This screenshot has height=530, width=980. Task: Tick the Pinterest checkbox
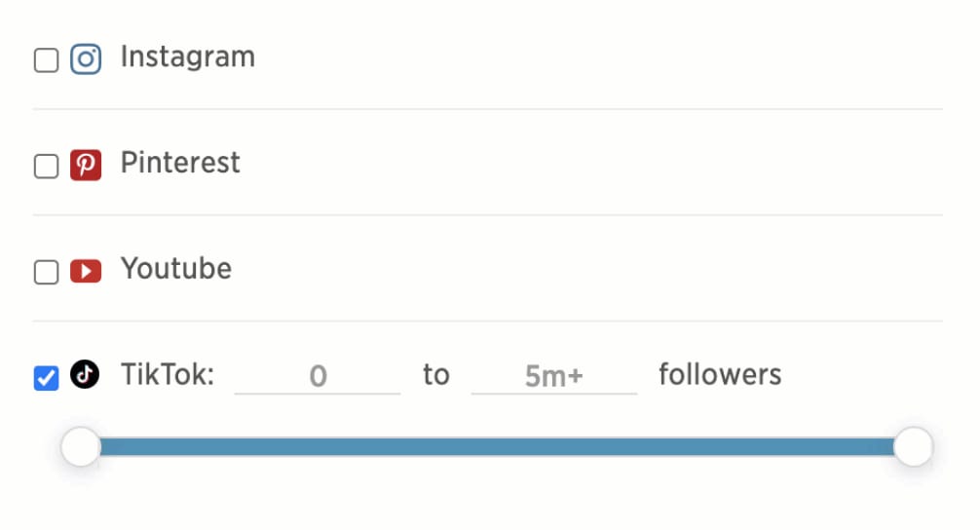pyautogui.click(x=46, y=167)
